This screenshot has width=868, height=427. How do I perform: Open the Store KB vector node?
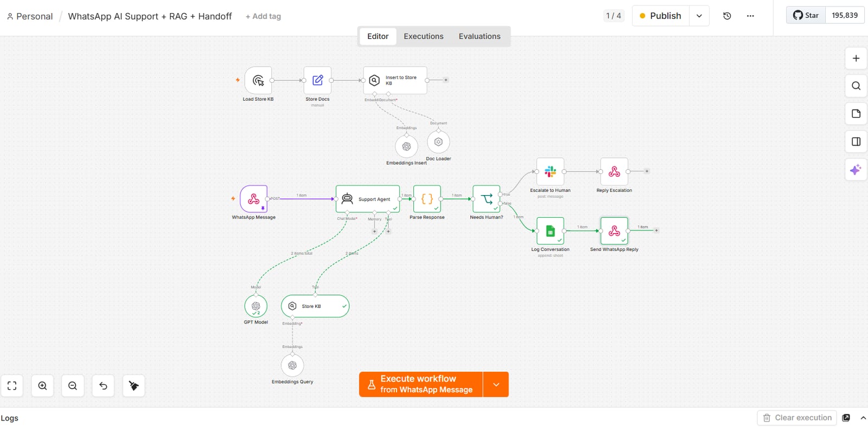tap(315, 306)
